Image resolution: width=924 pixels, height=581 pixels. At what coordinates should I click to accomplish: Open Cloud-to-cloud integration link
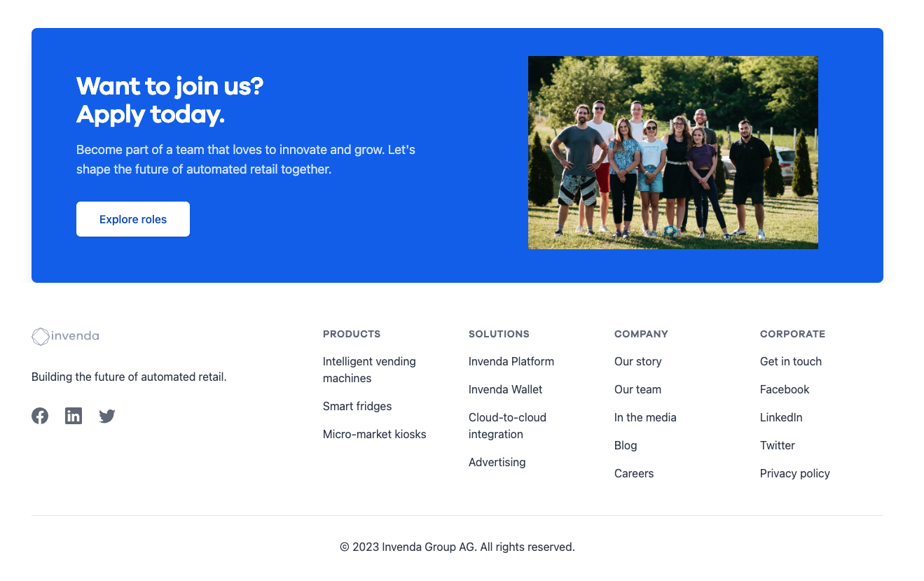(x=507, y=426)
